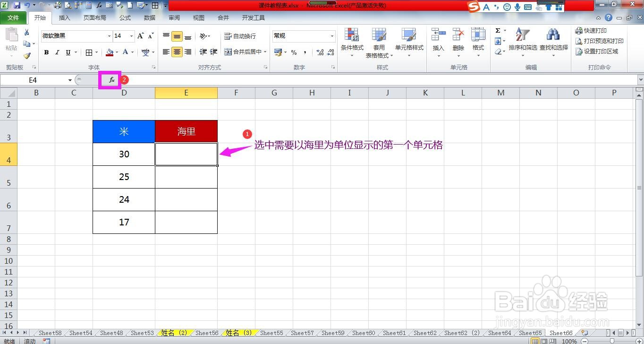Select middle vertical alignment

[177, 36]
